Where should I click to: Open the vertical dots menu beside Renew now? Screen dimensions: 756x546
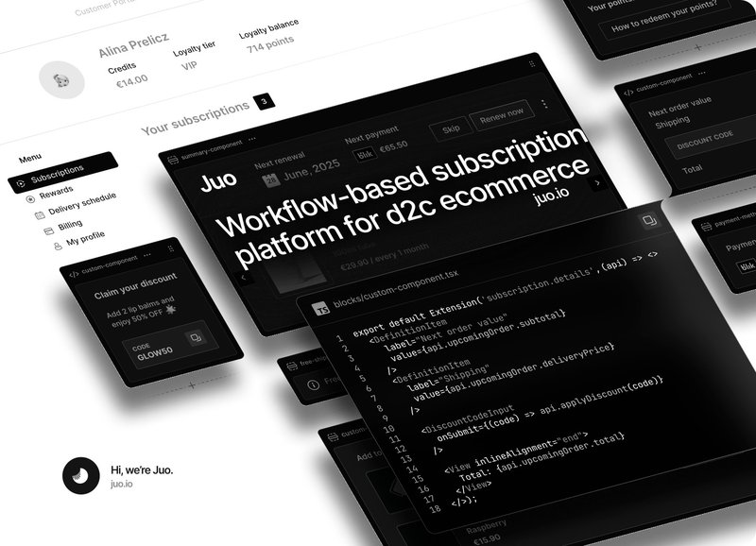pyautogui.click(x=543, y=105)
